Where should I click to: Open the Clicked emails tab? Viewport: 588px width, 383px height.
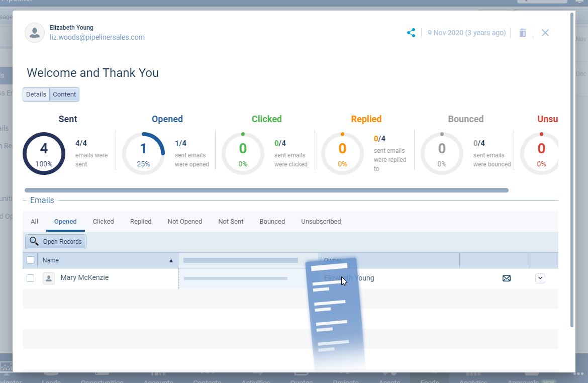pyautogui.click(x=104, y=222)
